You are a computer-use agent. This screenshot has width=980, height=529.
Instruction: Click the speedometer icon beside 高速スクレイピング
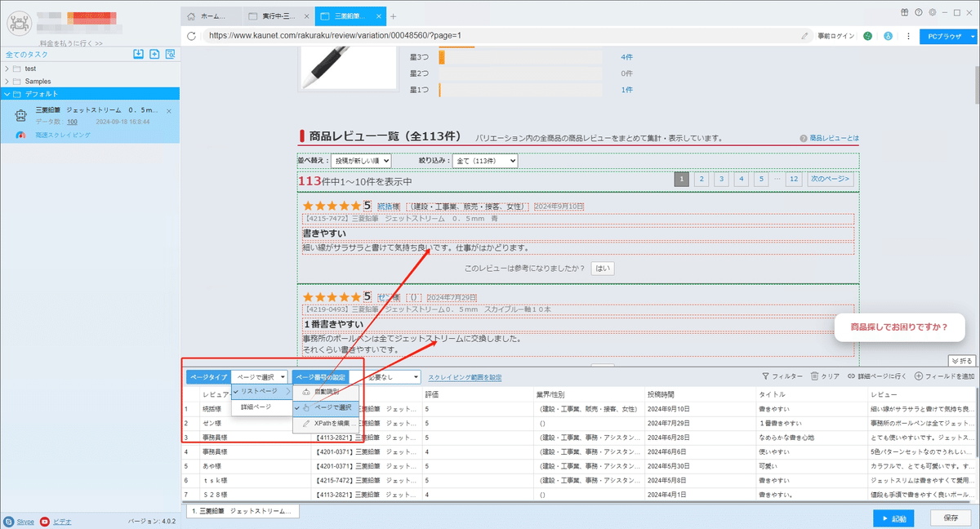[x=21, y=134]
